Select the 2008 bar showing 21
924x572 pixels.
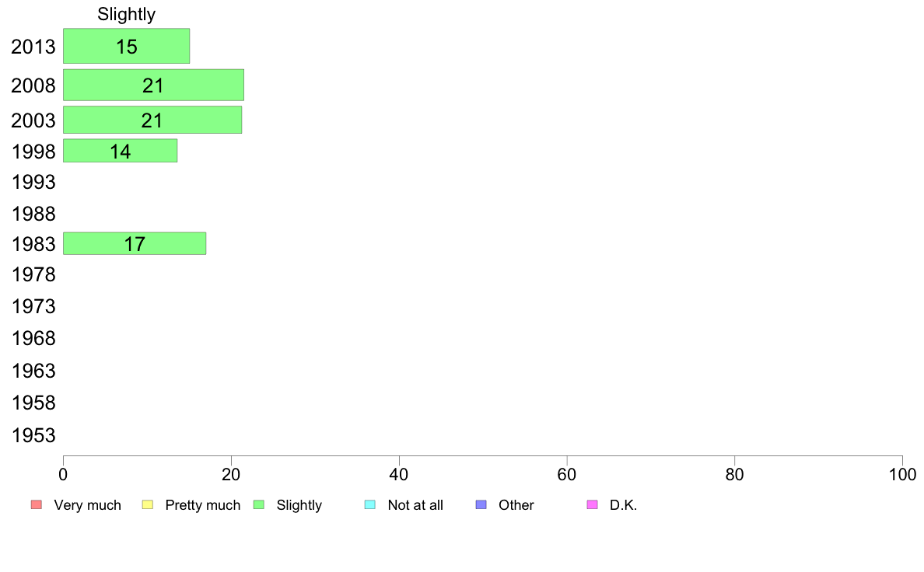(154, 85)
